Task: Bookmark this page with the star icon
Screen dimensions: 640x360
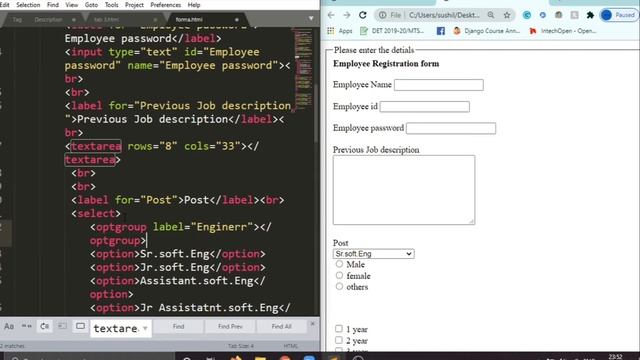Action: (x=507, y=15)
